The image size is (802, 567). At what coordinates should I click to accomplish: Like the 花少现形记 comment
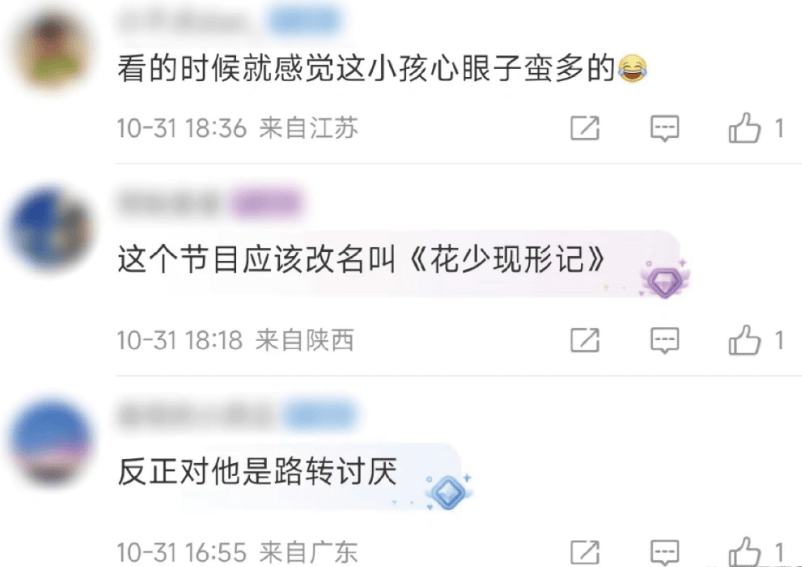(744, 339)
